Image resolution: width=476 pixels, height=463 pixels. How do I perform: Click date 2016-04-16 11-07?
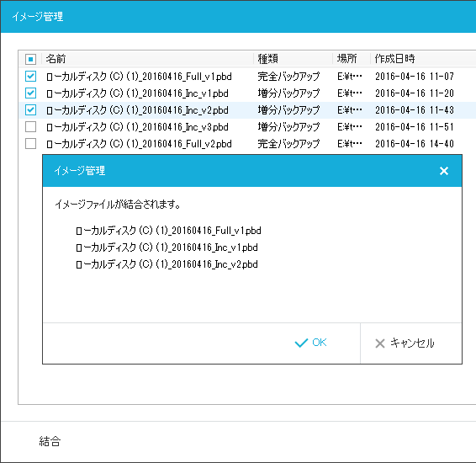[x=415, y=76]
